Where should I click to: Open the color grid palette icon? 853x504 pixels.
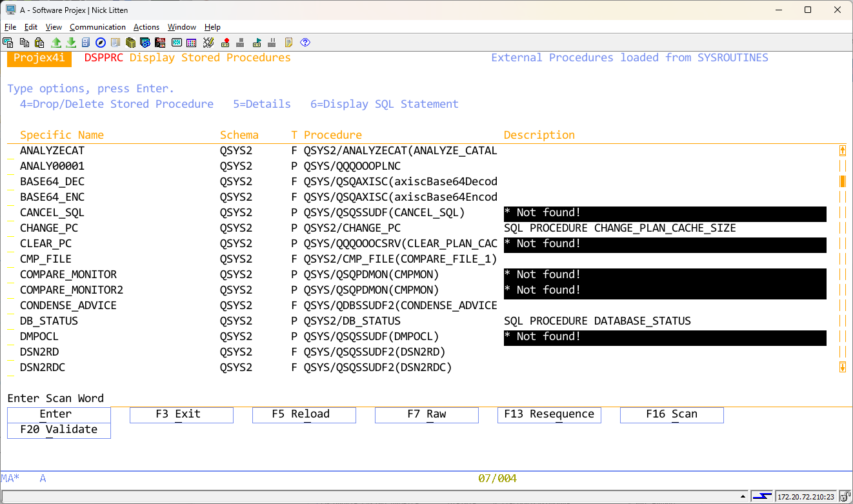point(191,43)
